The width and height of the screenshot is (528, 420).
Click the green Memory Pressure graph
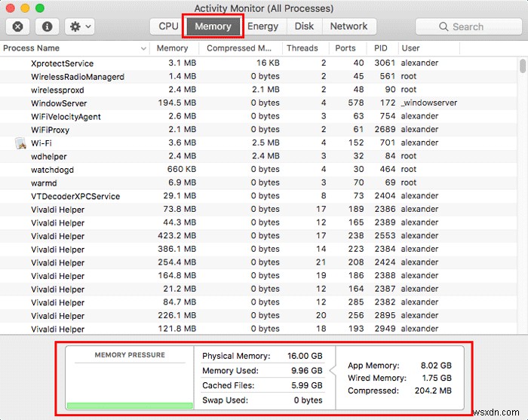click(130, 406)
